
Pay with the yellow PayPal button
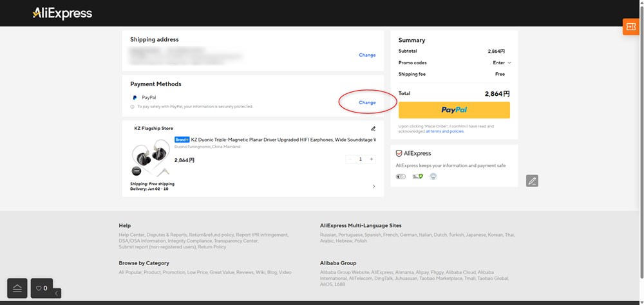coord(454,110)
